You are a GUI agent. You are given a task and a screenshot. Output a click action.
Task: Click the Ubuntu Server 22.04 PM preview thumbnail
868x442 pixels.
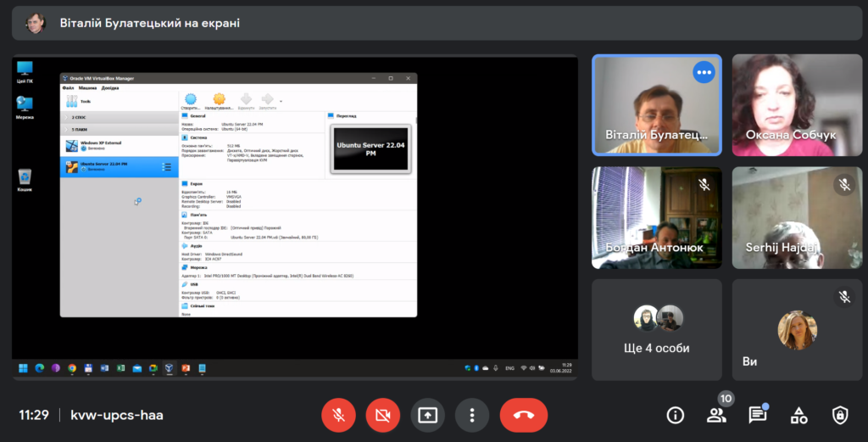(x=371, y=149)
